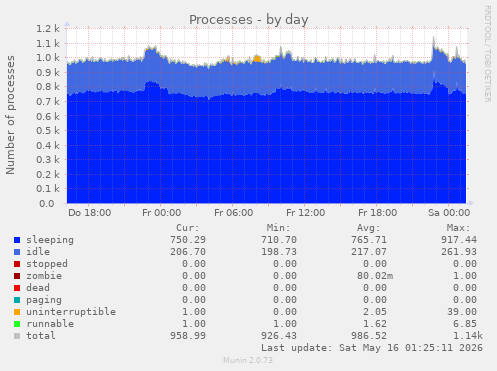Click idle current value 206.70
This screenshot has width=497, height=371.
[188, 252]
